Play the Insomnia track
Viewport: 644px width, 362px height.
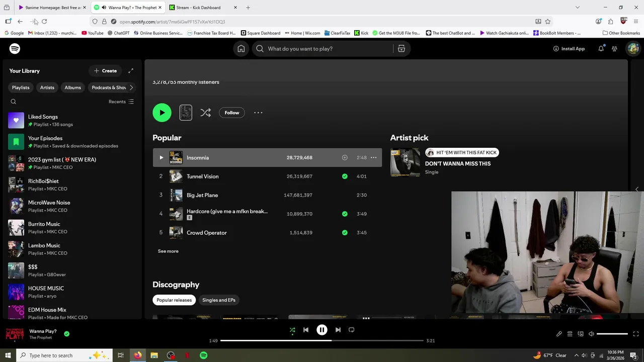point(162,158)
